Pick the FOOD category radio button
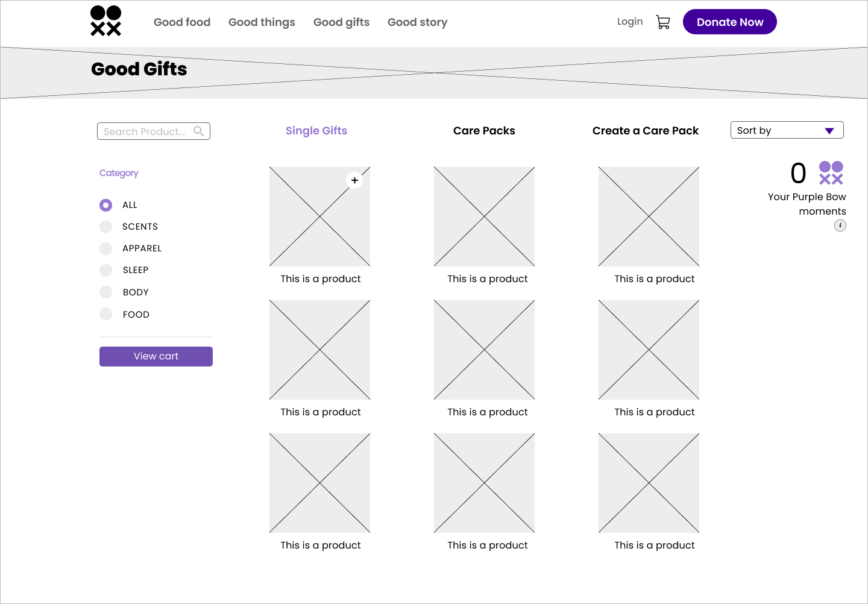868x604 pixels. [106, 314]
